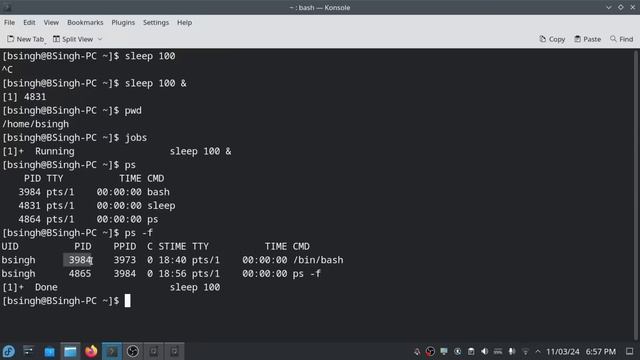Click the OBS tray indicator icon
The image size is (640, 360).
click(430, 351)
